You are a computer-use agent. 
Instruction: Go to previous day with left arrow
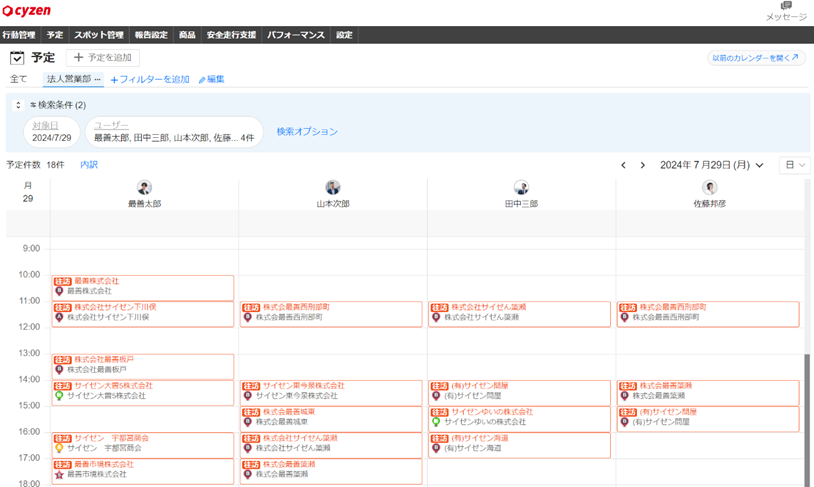point(624,165)
